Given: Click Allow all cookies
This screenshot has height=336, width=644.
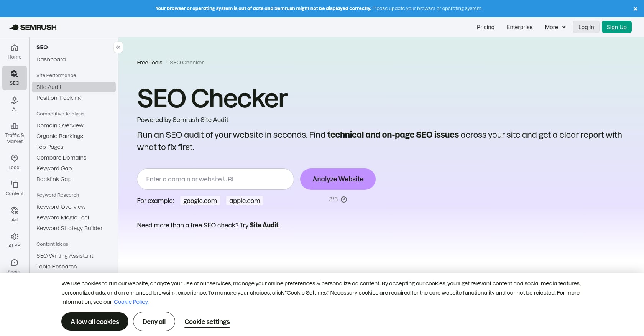Looking at the screenshot, I should tap(95, 321).
